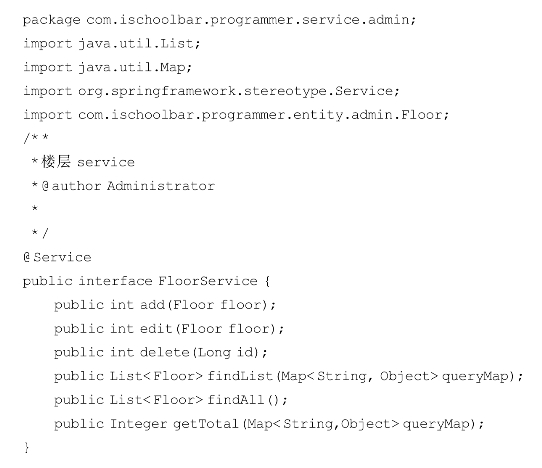
Task: Click the Javadoc opening comment marker
Action: (36, 138)
